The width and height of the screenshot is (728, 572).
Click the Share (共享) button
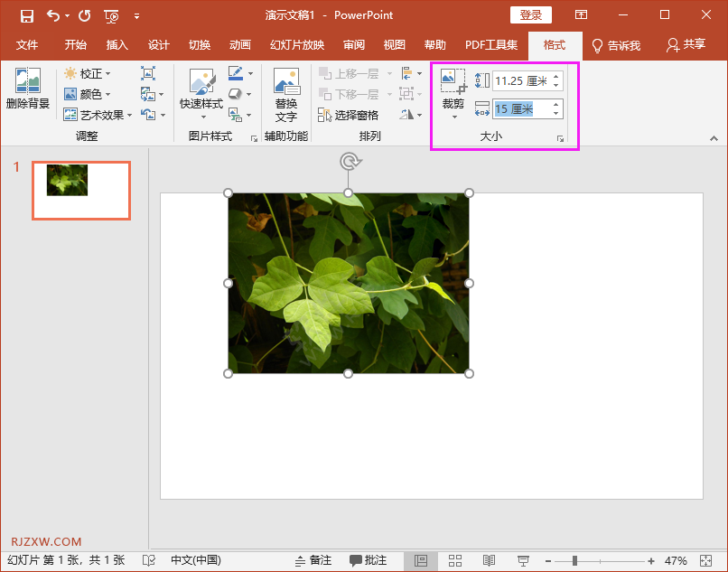pyautogui.click(x=685, y=44)
